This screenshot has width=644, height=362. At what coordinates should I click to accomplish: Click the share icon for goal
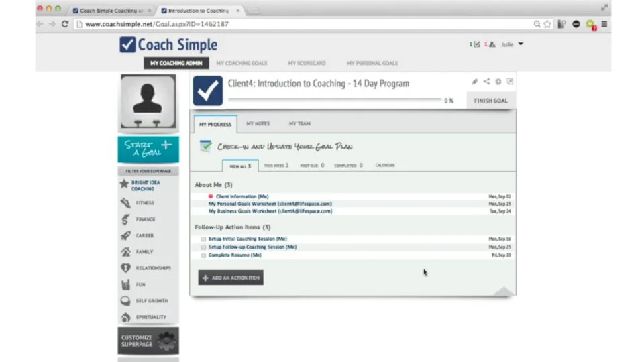click(487, 82)
